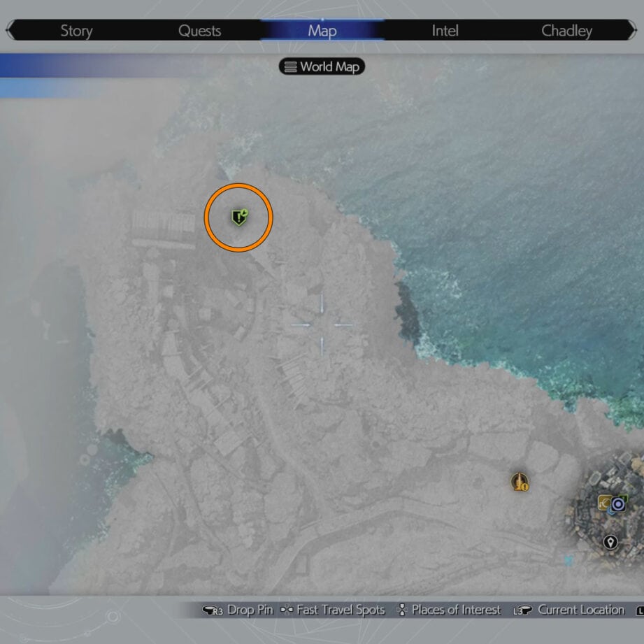This screenshot has width=644, height=644.
Task: Click the d-pad icon beside Fast Travel Spots
Action: point(286,610)
